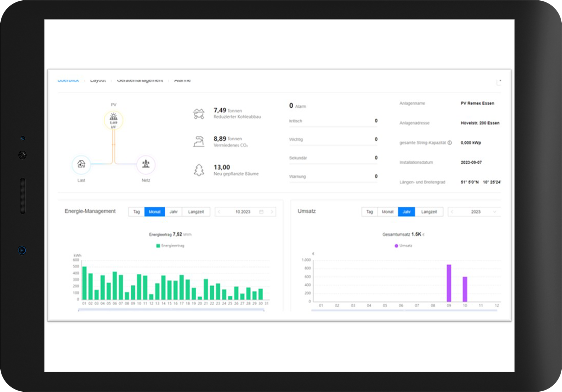Open the Layout tab
Screen dimensions: 562x392
click(x=98, y=81)
